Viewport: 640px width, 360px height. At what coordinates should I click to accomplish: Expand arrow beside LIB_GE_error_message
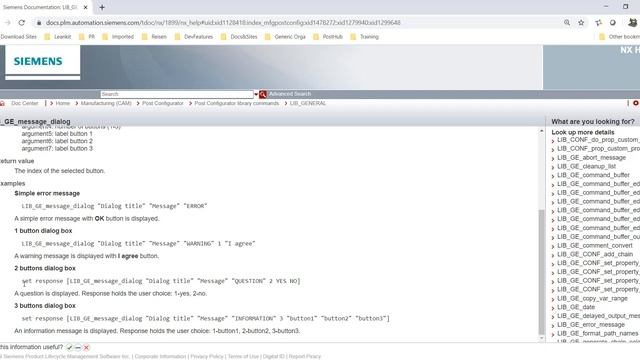553,325
